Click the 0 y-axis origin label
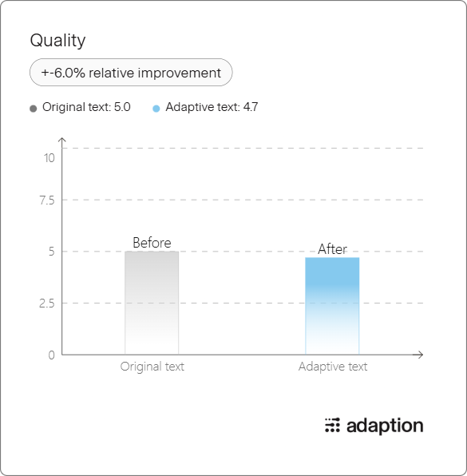This screenshot has height=476, width=467. coord(52,355)
